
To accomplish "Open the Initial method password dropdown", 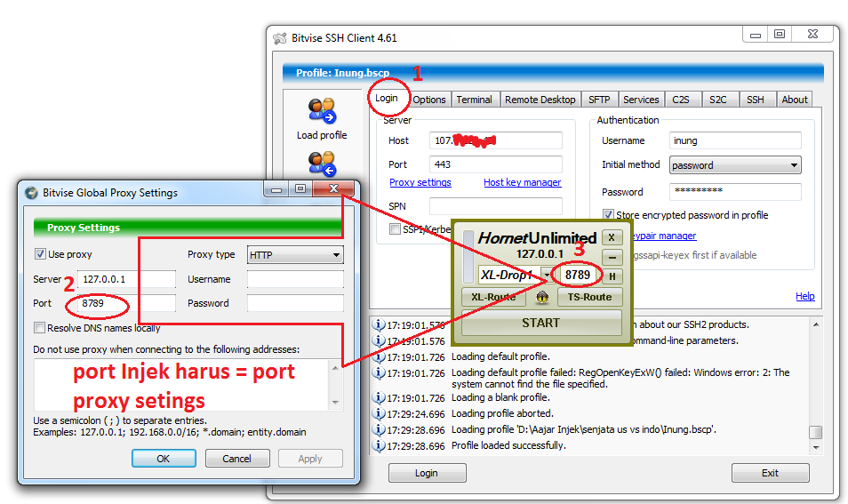I will tap(735, 165).
